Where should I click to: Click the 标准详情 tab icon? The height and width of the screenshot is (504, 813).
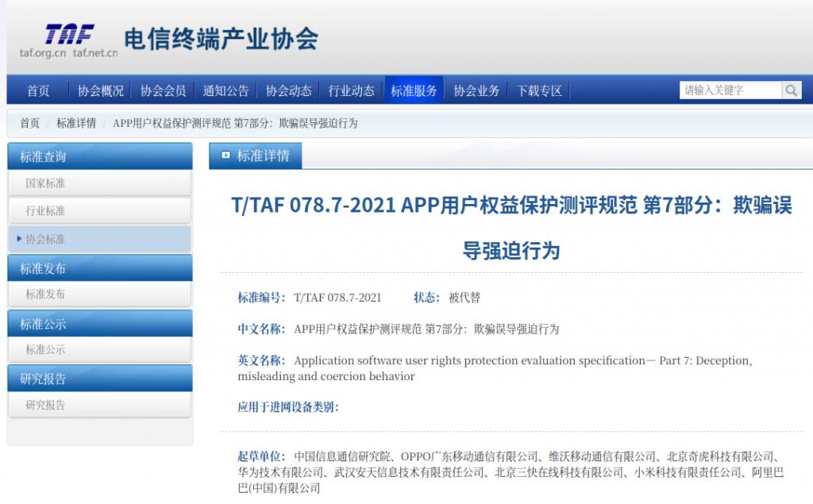[x=225, y=155]
